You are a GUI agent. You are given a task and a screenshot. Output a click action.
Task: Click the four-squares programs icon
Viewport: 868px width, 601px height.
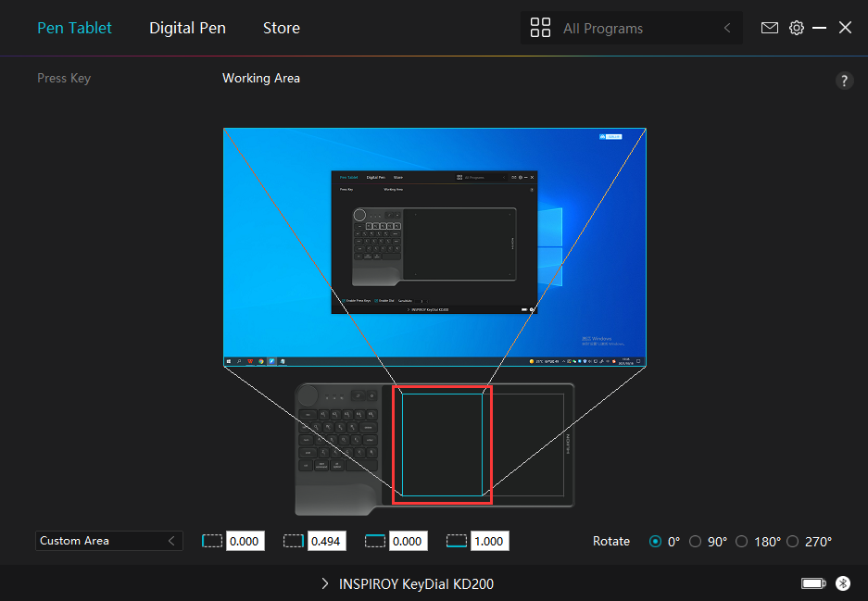540,28
